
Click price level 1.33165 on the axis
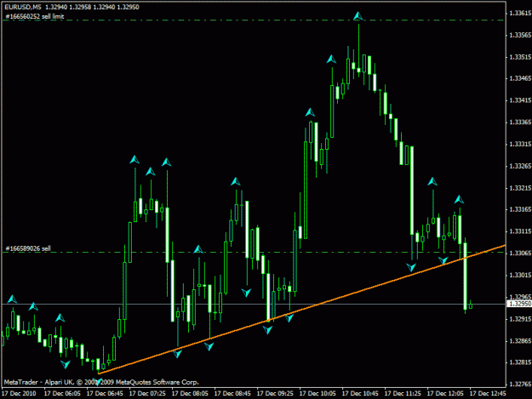click(520, 210)
